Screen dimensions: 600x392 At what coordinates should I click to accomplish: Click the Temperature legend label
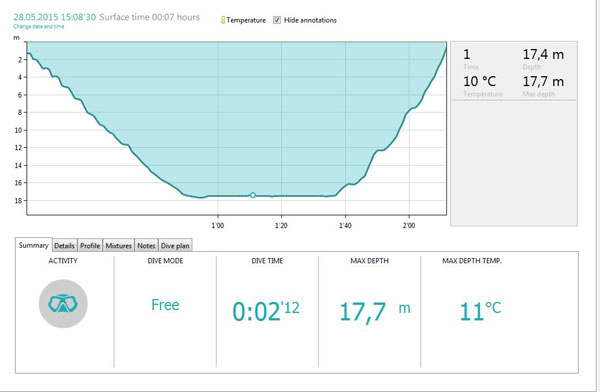click(x=246, y=20)
